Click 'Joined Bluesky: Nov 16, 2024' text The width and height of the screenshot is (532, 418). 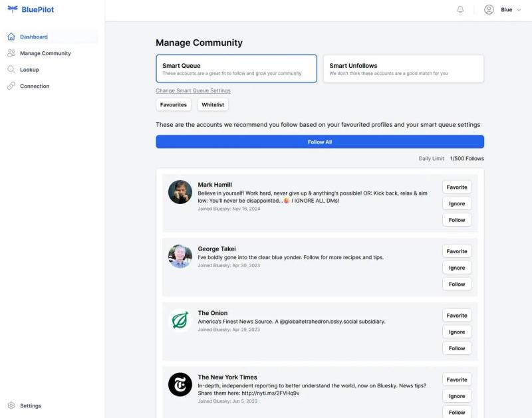tap(229, 209)
